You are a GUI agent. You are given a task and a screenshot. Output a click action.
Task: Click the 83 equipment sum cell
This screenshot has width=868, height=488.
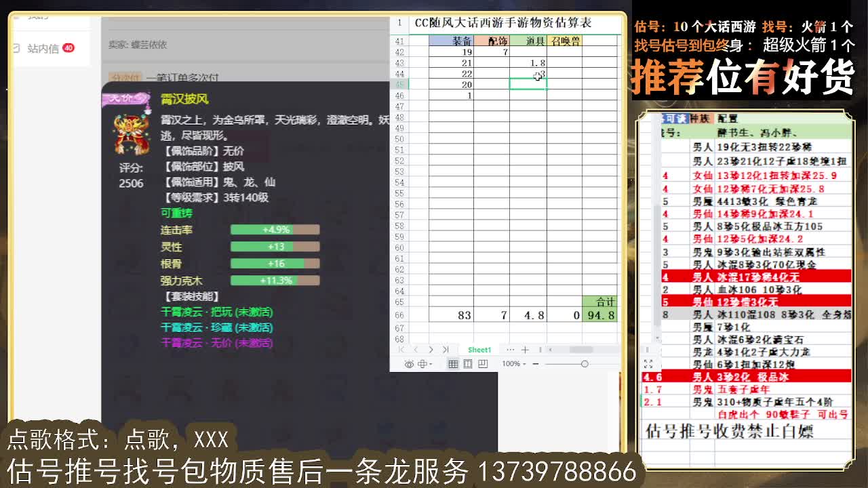(x=451, y=315)
